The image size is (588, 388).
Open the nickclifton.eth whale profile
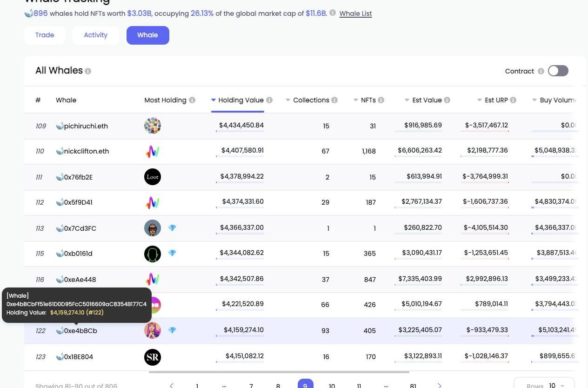pos(87,151)
